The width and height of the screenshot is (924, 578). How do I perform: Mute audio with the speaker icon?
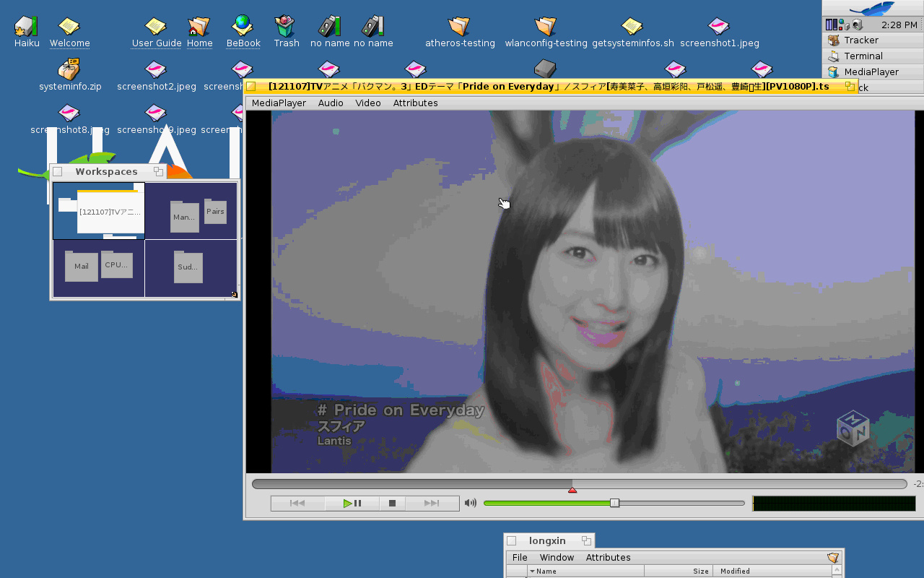point(471,503)
